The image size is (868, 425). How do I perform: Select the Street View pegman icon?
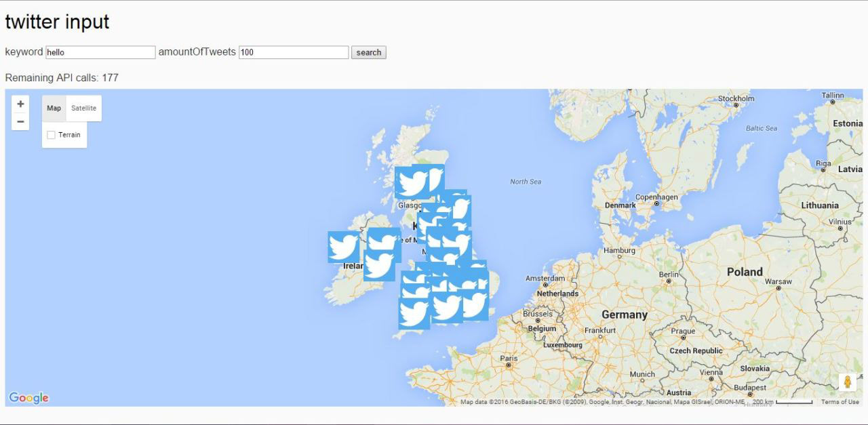847,382
